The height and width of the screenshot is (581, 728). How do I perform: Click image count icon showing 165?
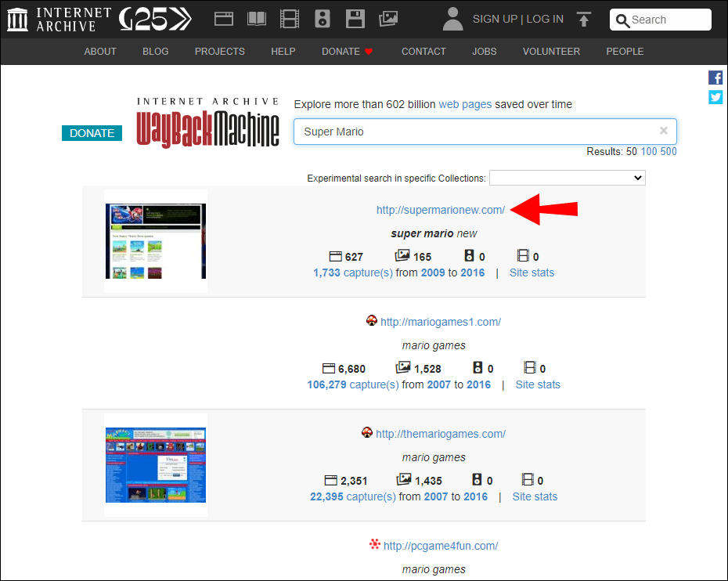[x=402, y=255]
